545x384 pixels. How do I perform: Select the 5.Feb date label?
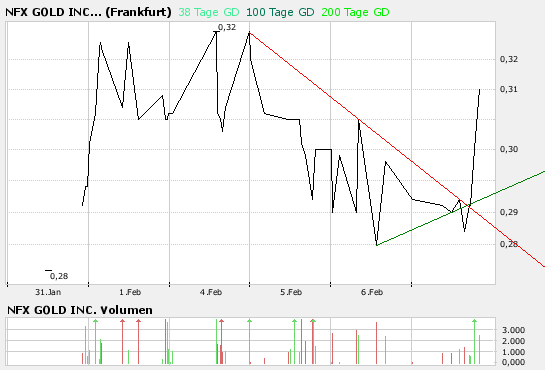click(x=291, y=292)
